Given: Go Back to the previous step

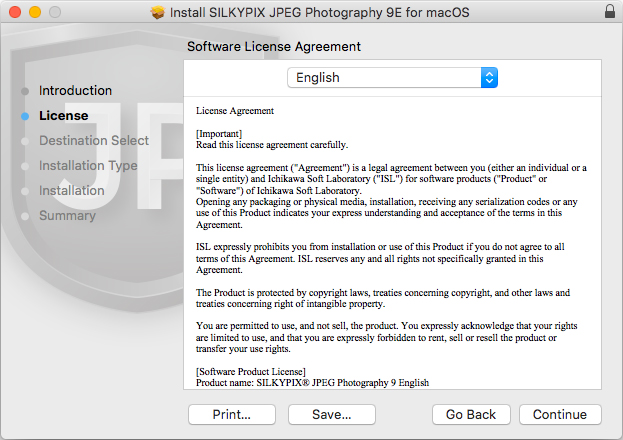Looking at the screenshot, I should coord(471,415).
